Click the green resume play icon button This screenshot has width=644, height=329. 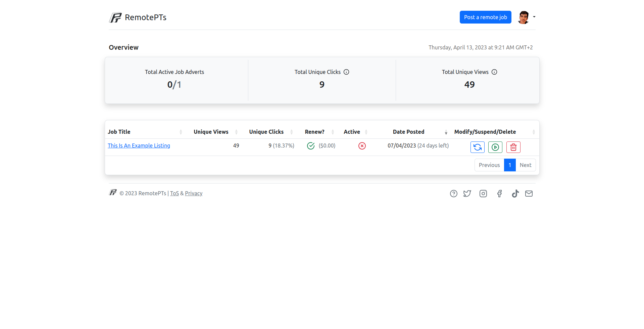click(495, 147)
